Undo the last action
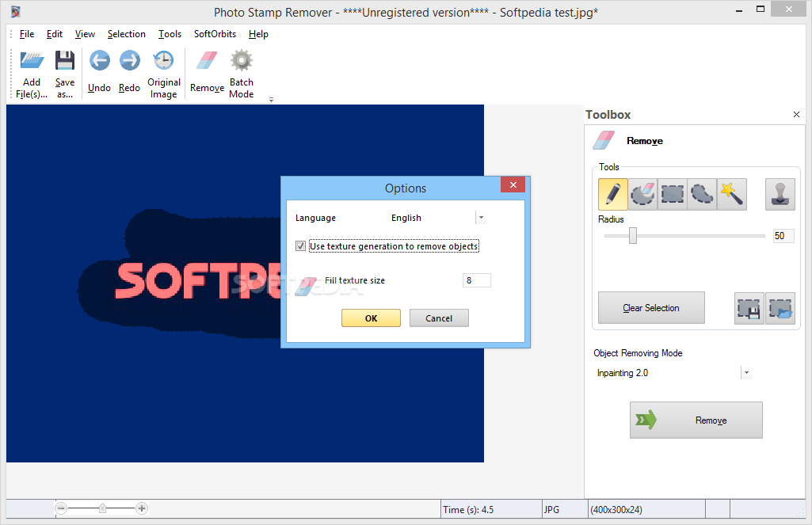Viewport: 812px width, 525px height. (100, 71)
